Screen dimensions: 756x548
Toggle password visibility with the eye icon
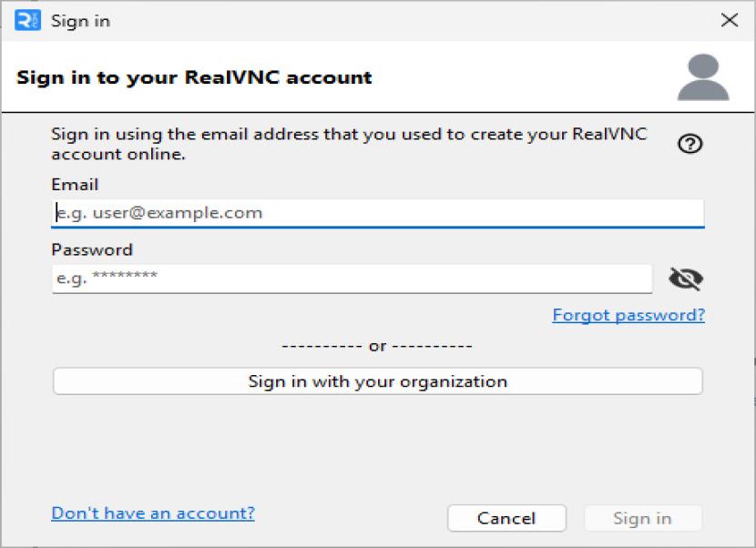click(685, 279)
